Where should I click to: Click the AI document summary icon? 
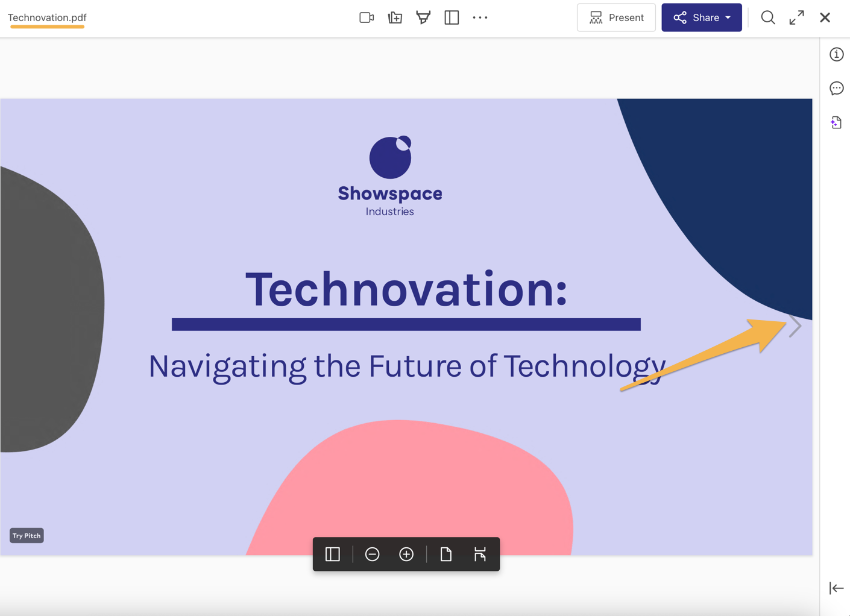pos(836,122)
